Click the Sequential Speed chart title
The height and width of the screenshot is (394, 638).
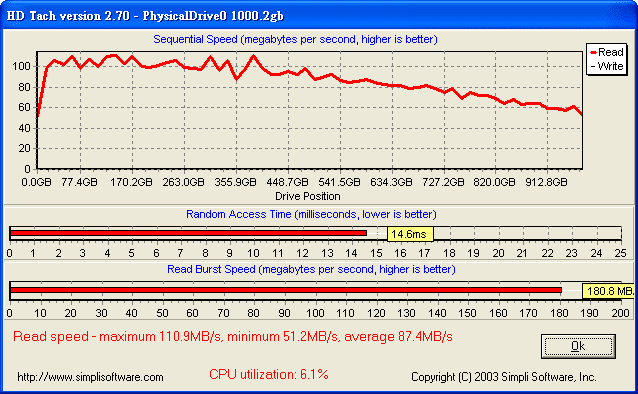point(295,39)
